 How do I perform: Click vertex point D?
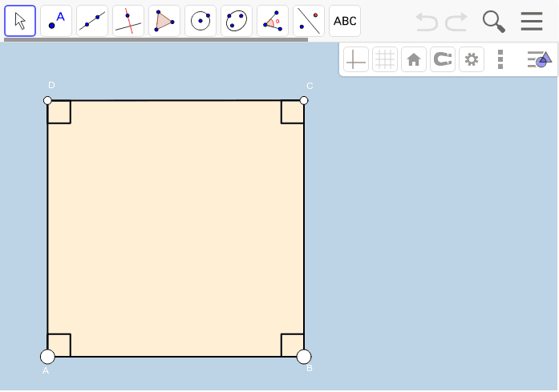pyautogui.click(x=47, y=100)
